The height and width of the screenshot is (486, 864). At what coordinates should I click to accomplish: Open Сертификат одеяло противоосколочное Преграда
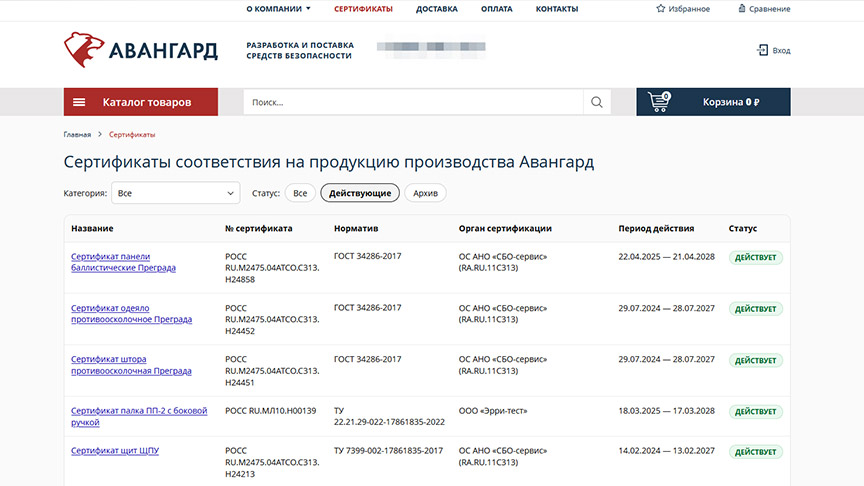[132, 314]
